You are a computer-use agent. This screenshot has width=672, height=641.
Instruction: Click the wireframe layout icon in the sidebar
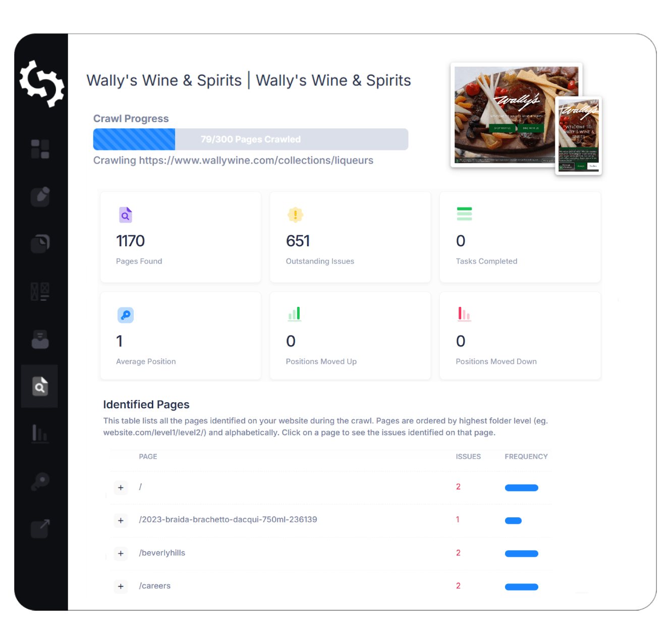click(x=40, y=291)
